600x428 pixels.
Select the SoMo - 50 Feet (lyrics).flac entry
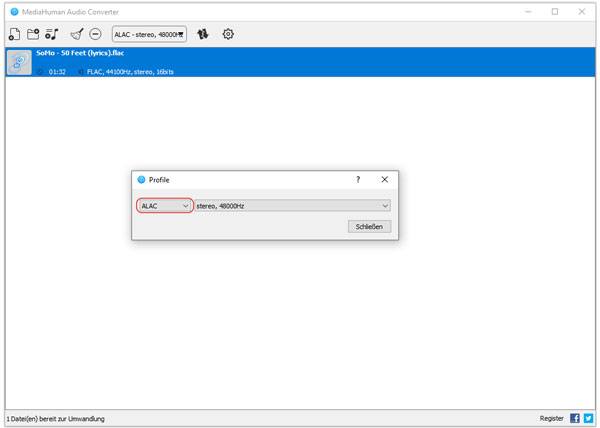coord(300,61)
